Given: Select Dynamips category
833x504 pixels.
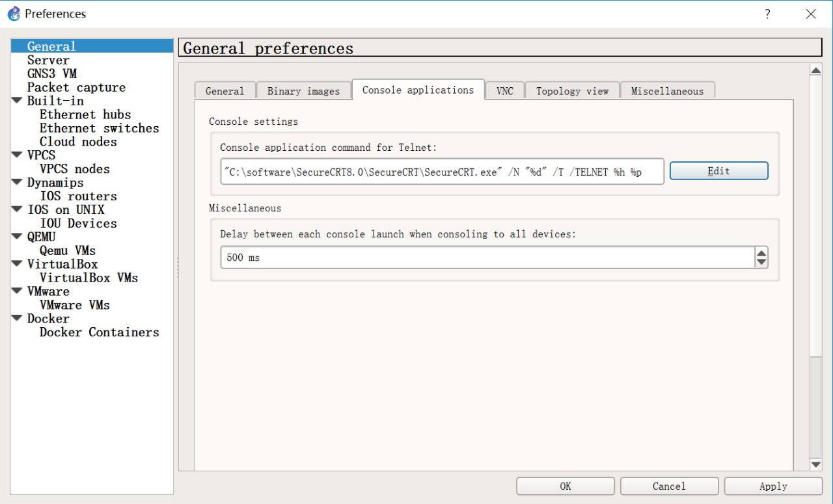Looking at the screenshot, I should 55,183.
